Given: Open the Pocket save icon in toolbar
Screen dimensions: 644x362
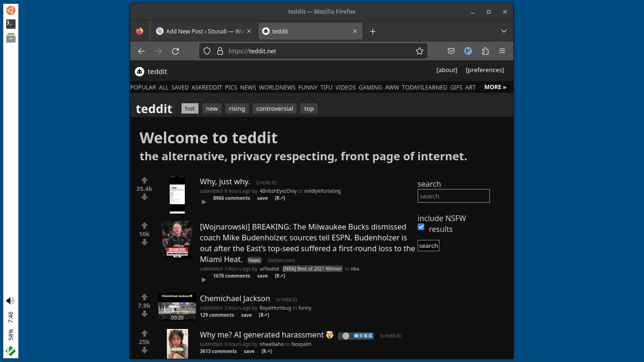Looking at the screenshot, I should click(x=451, y=51).
